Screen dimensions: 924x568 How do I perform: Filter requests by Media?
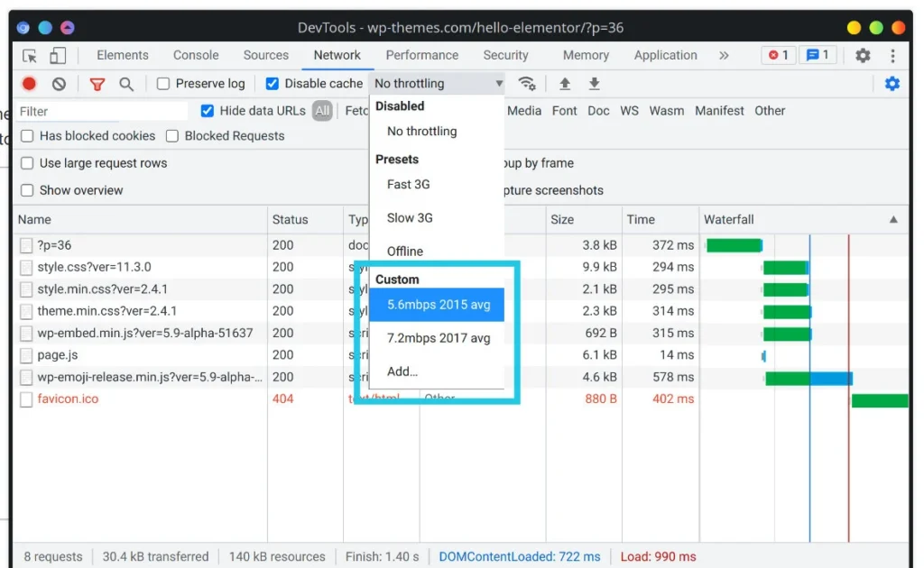click(x=524, y=111)
